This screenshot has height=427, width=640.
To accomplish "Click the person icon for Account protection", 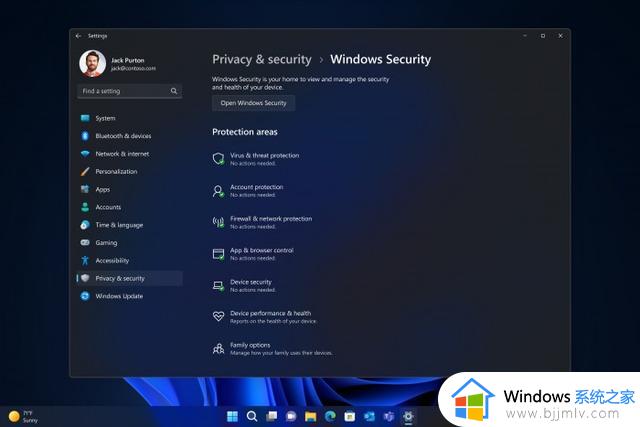I will tap(218, 191).
